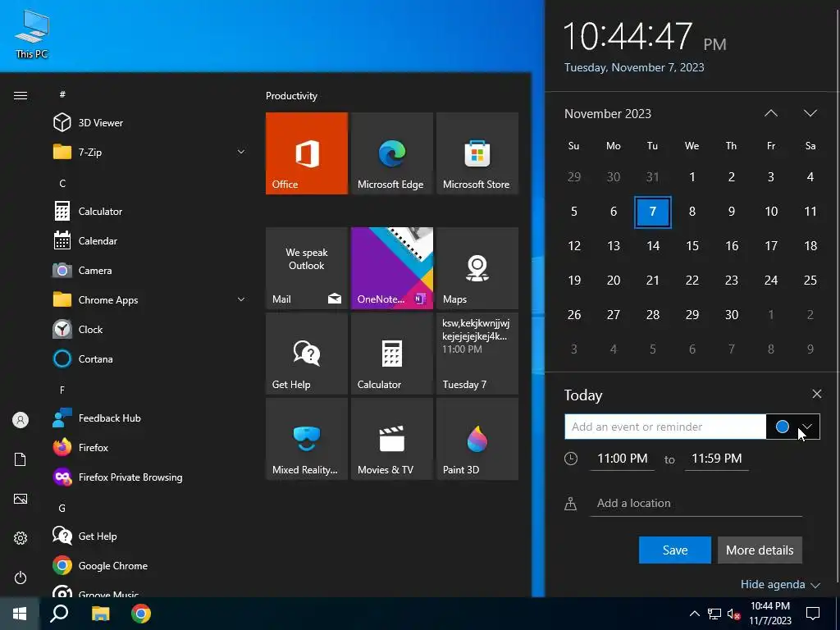
Task: Expand the Start menu hamburger button
Action: coord(21,95)
